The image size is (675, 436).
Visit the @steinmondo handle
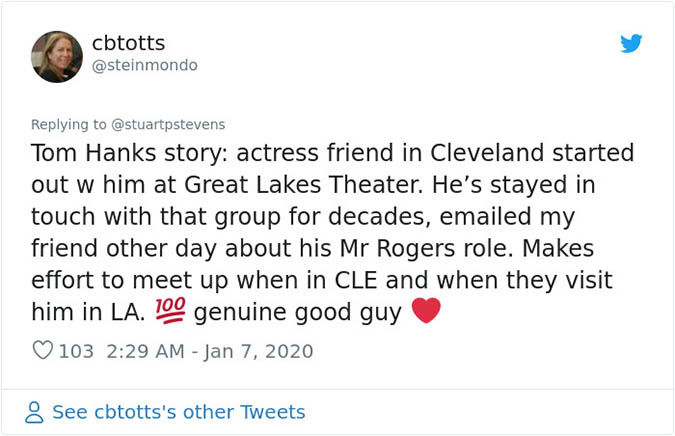point(145,65)
